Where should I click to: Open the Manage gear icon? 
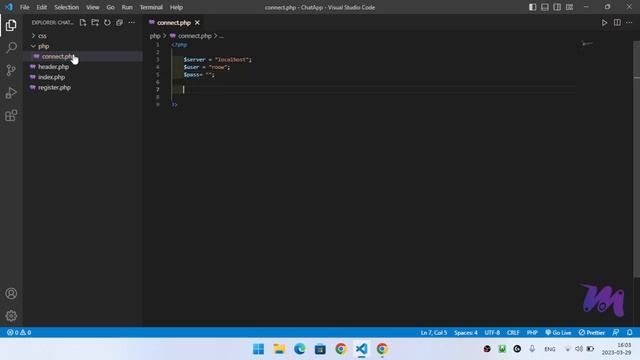click(x=11, y=316)
